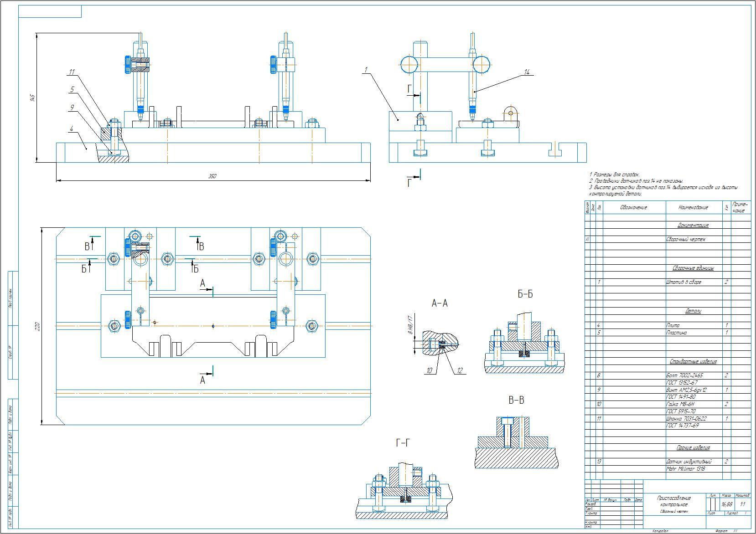Viewport: 756px width, 534px height.
Task: Select the Б-Б section view title
Action: (x=525, y=294)
